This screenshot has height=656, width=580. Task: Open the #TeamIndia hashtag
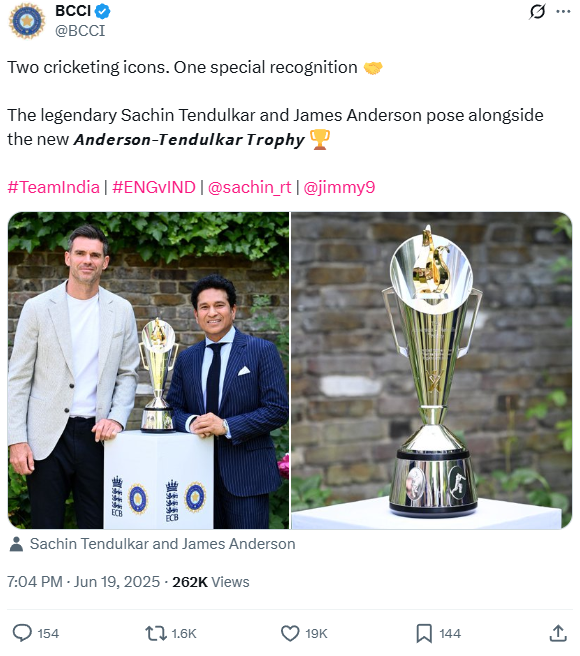(x=54, y=187)
